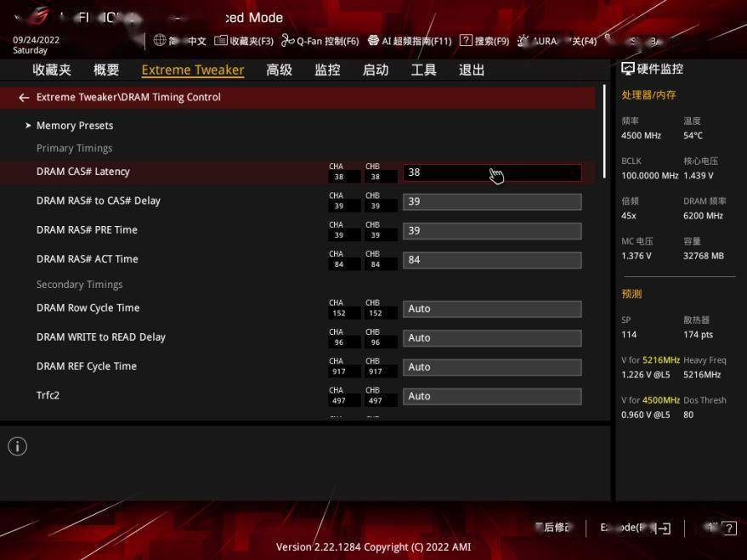Open DRAM WRITE to READ Delay field

491,338
